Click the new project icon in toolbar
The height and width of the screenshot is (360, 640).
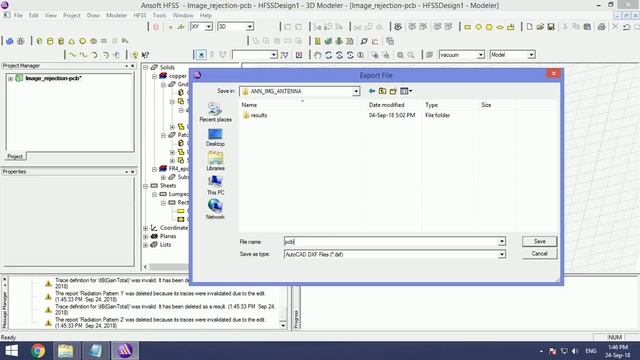529,27
